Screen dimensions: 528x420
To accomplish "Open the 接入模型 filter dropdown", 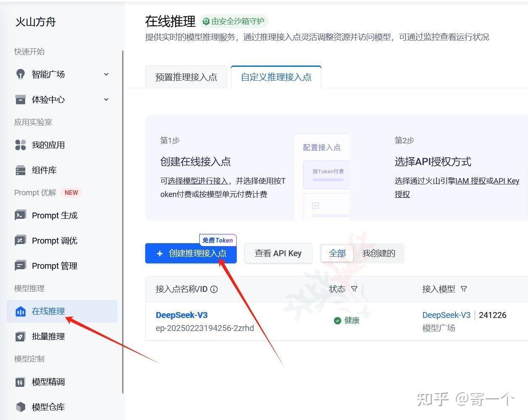I will point(464,289).
